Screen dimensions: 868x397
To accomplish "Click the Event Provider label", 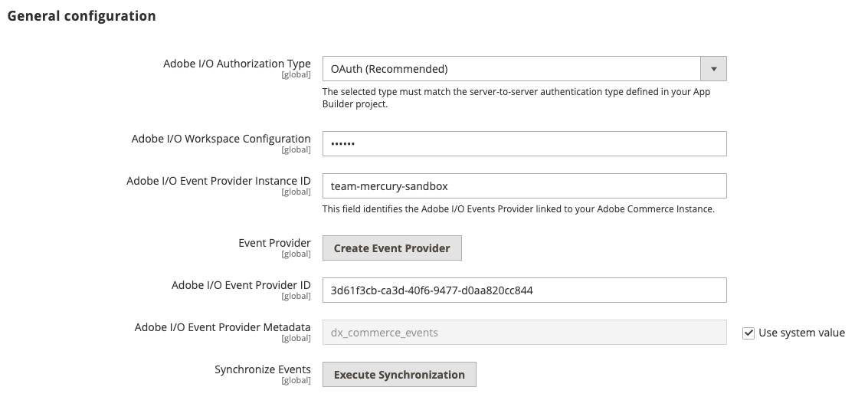I will (x=274, y=243).
